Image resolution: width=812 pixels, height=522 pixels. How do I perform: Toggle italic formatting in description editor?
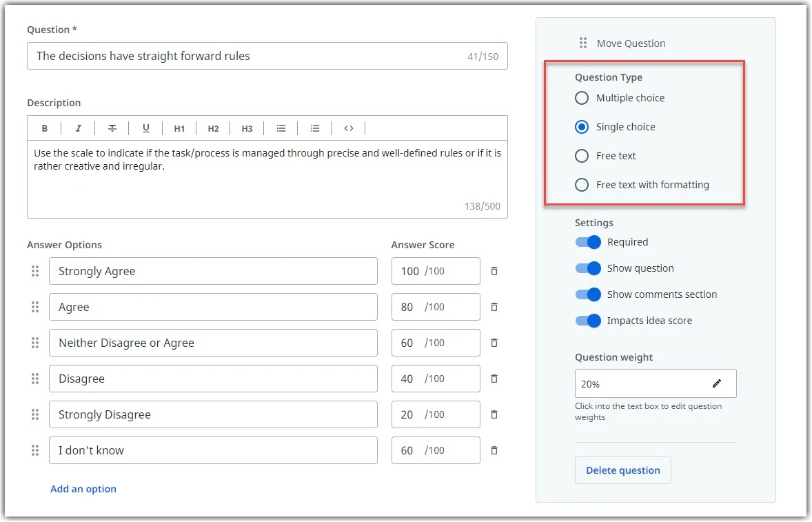pyautogui.click(x=78, y=128)
